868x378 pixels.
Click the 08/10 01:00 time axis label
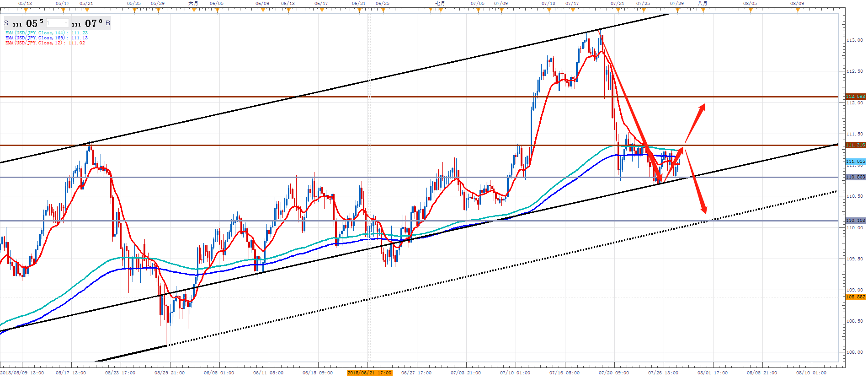pos(811,373)
